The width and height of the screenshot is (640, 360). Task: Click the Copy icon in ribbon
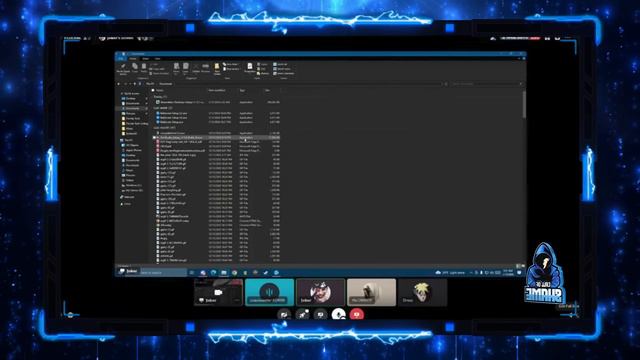(x=135, y=68)
